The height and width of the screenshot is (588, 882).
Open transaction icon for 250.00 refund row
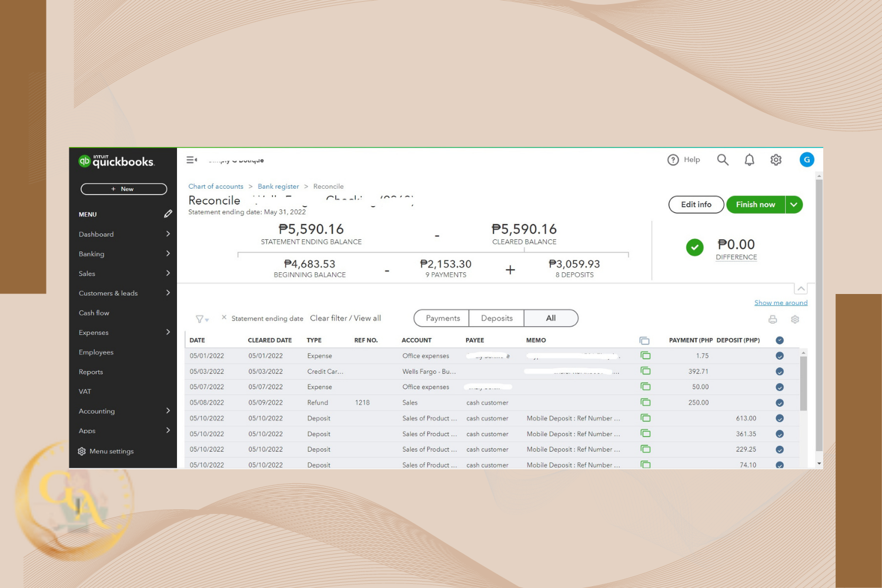(x=646, y=402)
